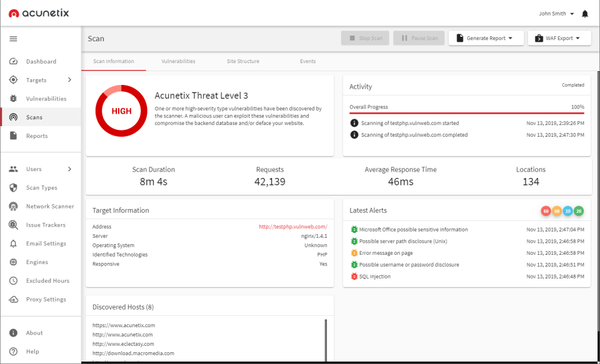
Task: Click the 46ms average response time value
Action: (401, 182)
